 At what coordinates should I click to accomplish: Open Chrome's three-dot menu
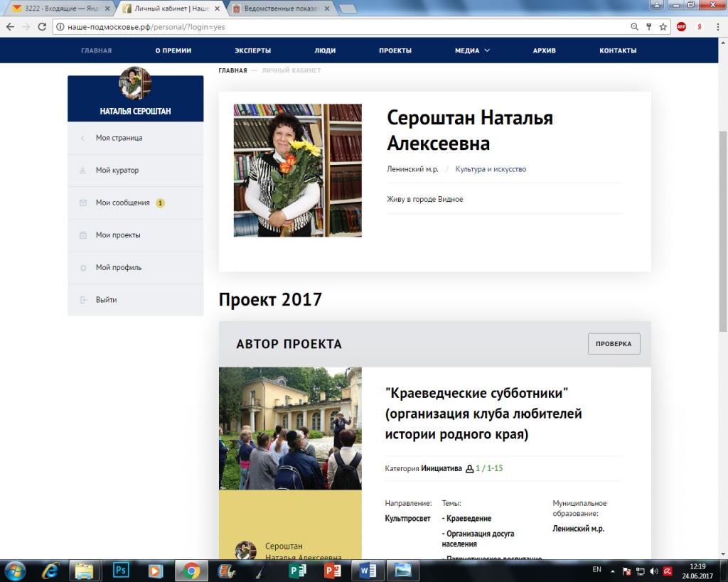[x=718, y=27]
